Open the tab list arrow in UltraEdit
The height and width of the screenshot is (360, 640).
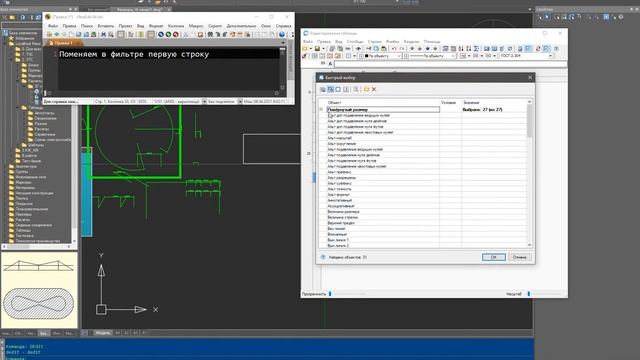pyautogui.click(x=283, y=42)
